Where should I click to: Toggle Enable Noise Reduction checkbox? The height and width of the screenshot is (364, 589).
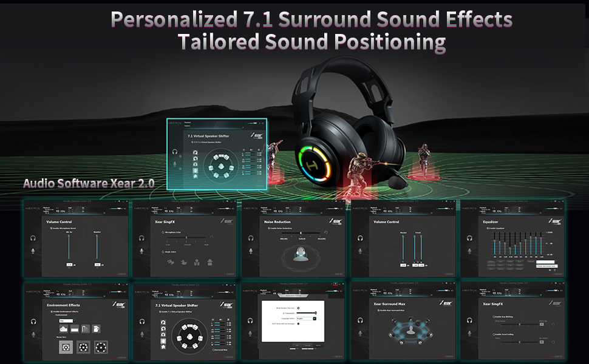(x=269, y=228)
